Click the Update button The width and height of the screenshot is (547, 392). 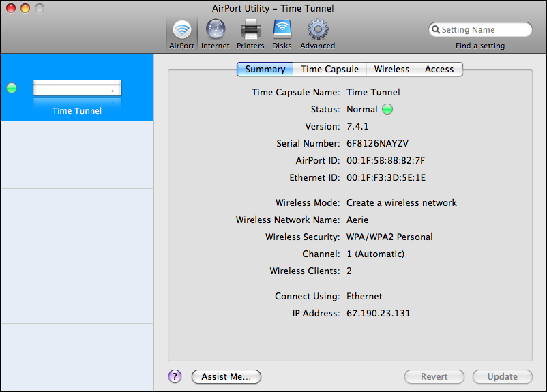click(503, 376)
